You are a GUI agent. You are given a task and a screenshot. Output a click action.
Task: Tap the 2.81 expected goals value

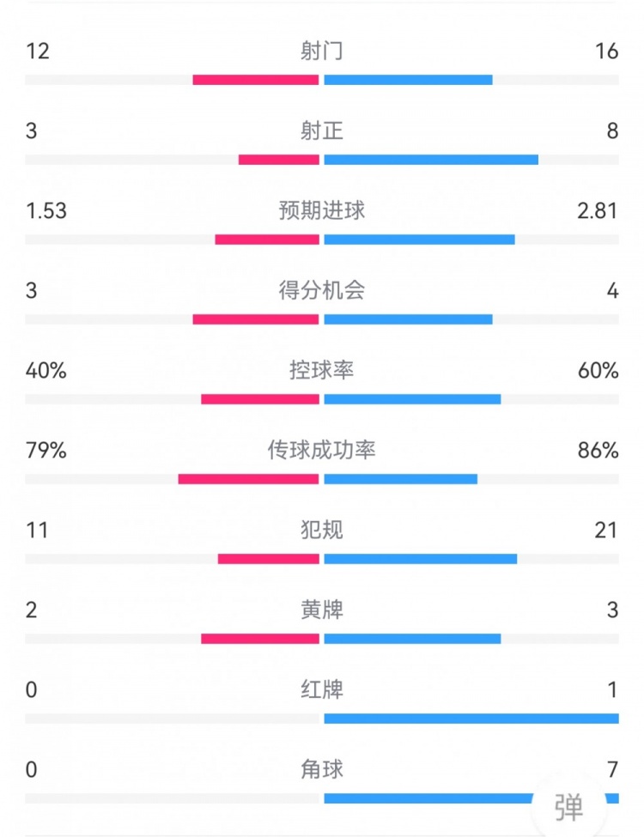598,210
